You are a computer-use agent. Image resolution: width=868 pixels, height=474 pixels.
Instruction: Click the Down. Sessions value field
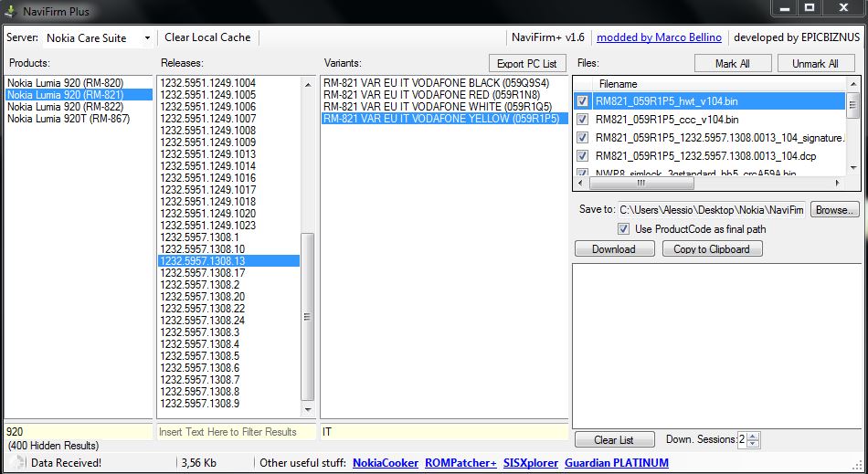tap(742, 440)
